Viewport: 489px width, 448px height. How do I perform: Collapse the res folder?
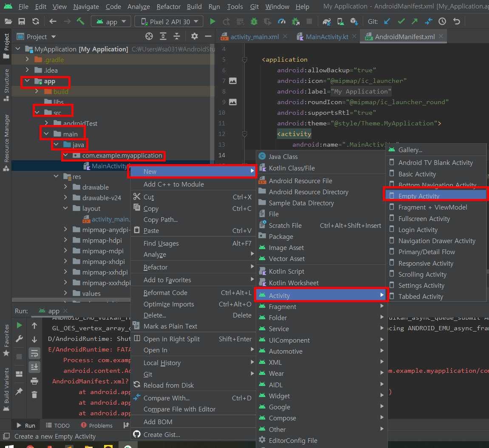(x=56, y=176)
